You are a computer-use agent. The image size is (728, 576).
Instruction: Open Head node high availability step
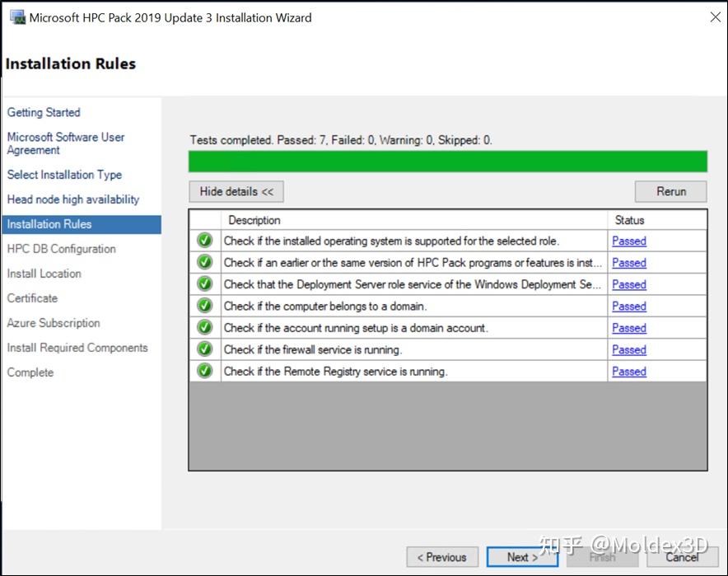click(73, 199)
